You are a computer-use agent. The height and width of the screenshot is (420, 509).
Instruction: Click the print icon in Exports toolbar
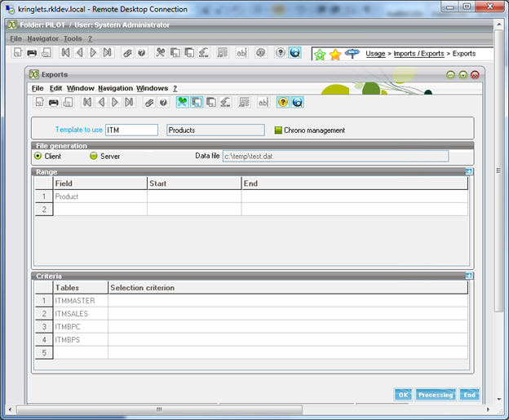point(53,102)
